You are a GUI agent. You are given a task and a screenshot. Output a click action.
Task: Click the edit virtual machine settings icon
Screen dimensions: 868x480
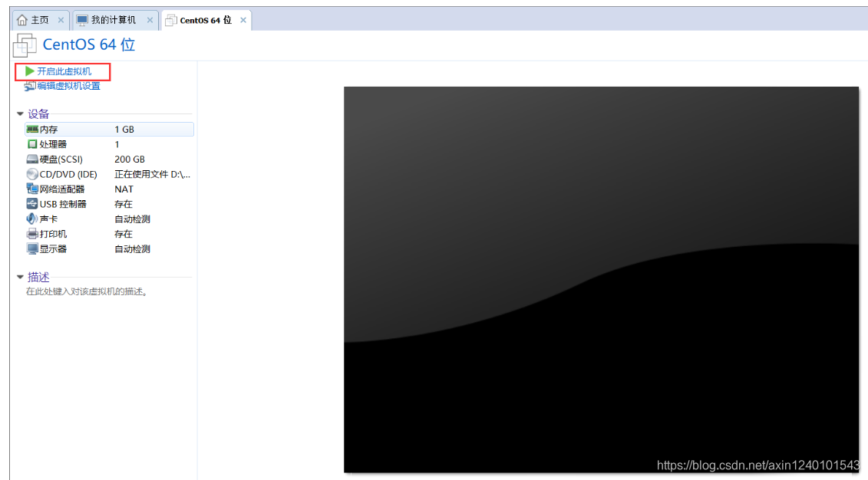pos(30,87)
